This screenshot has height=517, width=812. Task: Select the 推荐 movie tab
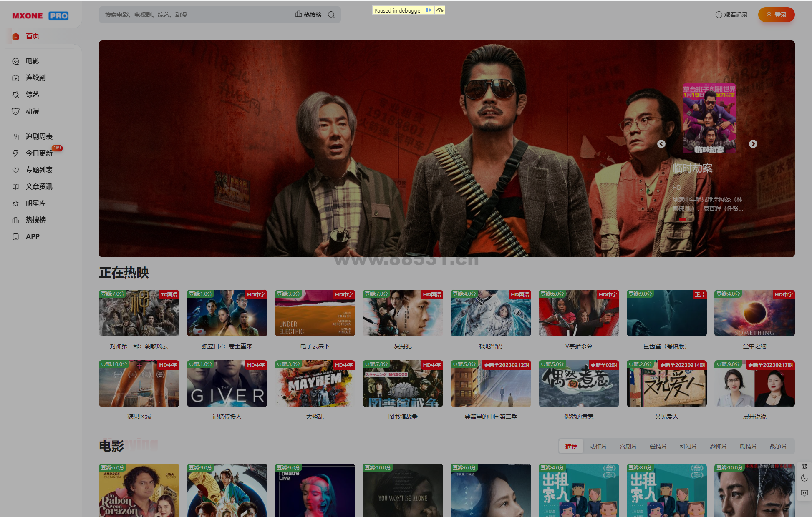pos(571,446)
